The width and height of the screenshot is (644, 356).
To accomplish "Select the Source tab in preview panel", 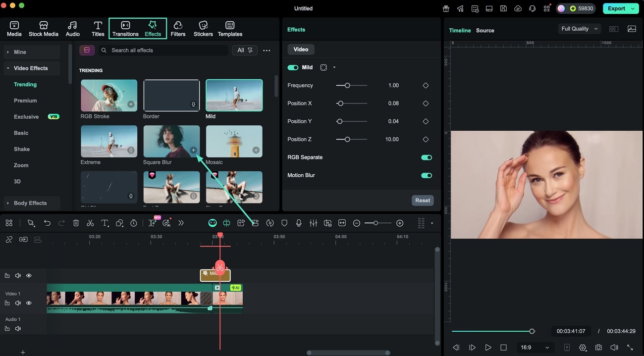I will [484, 30].
